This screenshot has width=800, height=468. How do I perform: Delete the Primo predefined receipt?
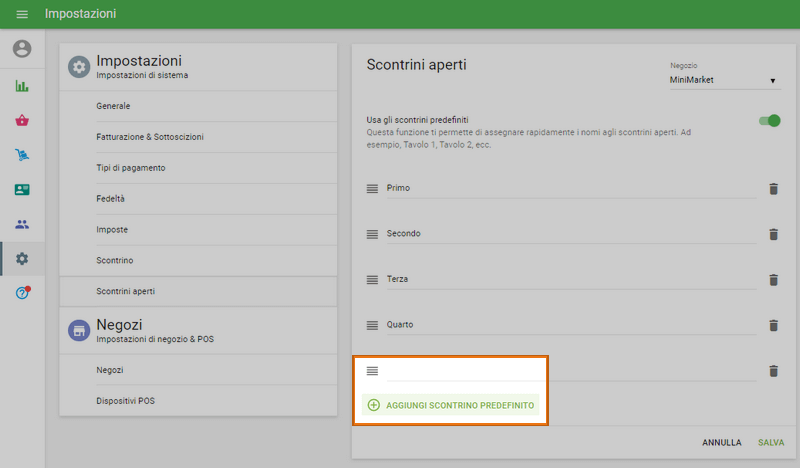click(x=773, y=188)
